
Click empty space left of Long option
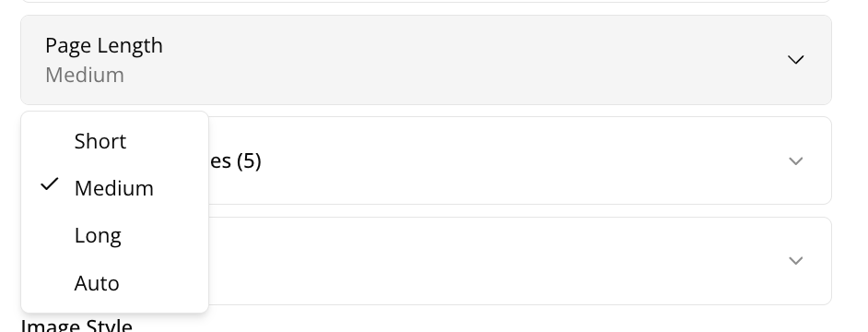click(x=50, y=235)
